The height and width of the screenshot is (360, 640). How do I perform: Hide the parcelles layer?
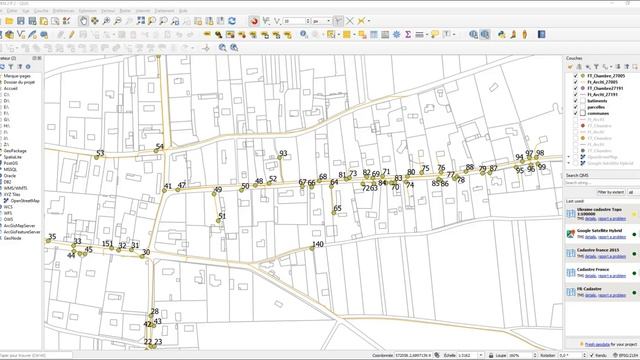click(x=576, y=107)
